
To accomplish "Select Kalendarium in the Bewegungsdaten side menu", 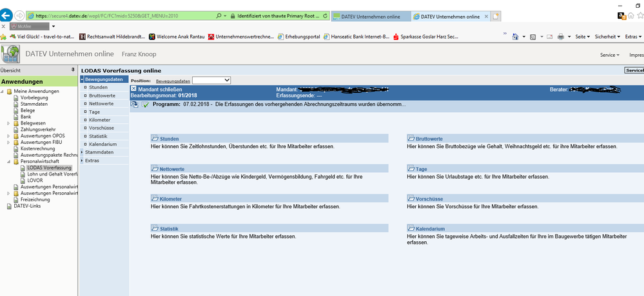I will pyautogui.click(x=102, y=144).
